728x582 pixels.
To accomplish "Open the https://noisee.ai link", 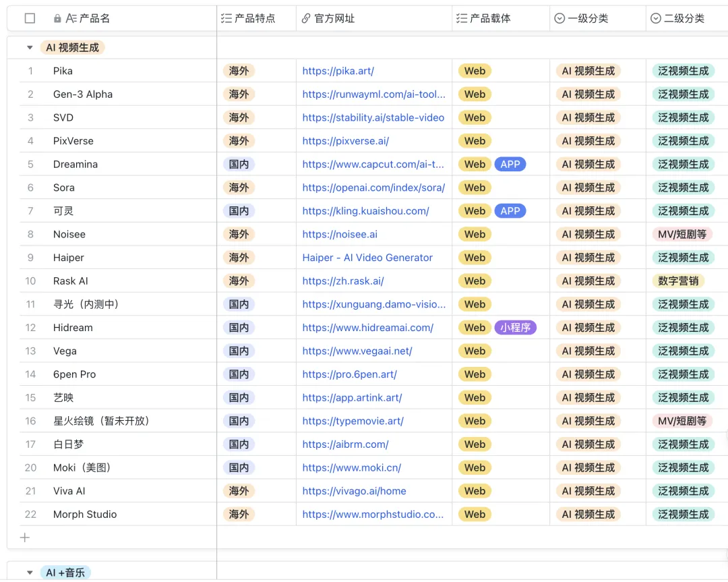I will (339, 234).
